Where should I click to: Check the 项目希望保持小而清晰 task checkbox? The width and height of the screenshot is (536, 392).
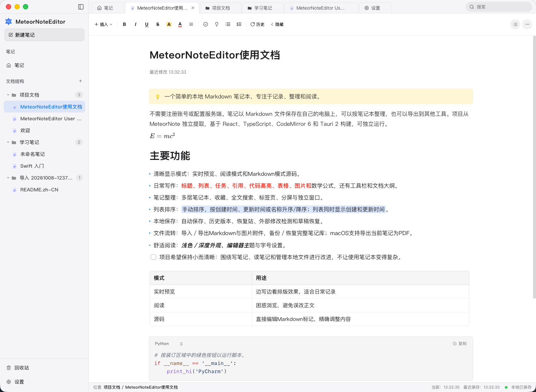[x=153, y=257]
